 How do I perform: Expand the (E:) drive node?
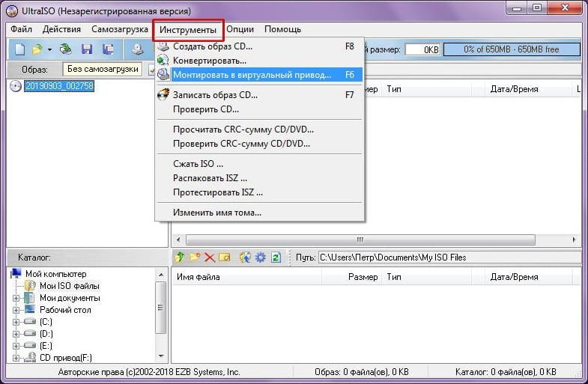pos(16,346)
